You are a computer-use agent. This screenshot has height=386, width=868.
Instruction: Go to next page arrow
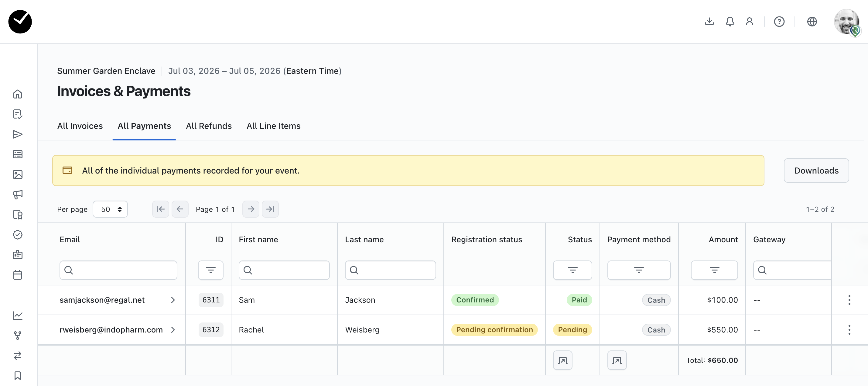251,209
